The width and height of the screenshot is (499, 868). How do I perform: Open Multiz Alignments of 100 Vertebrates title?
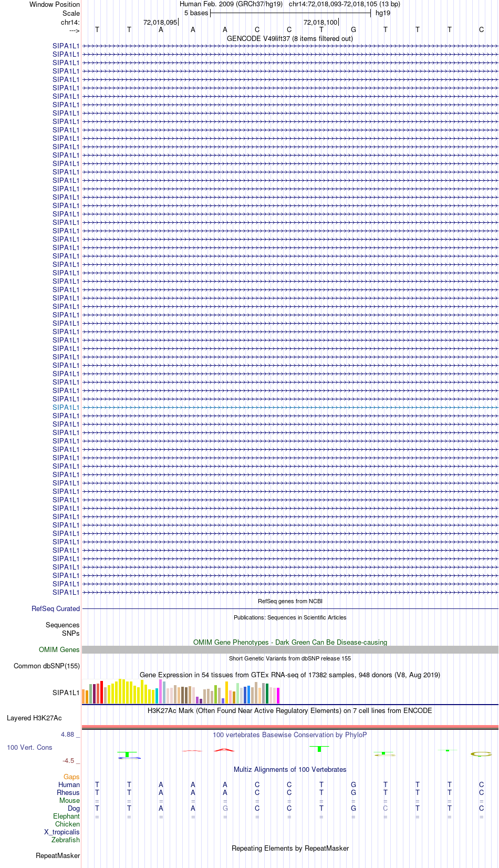290,769
